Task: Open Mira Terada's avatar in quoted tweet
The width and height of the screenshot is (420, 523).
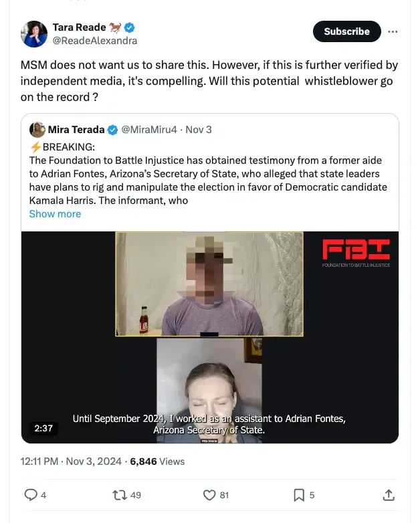Action: 37,130
